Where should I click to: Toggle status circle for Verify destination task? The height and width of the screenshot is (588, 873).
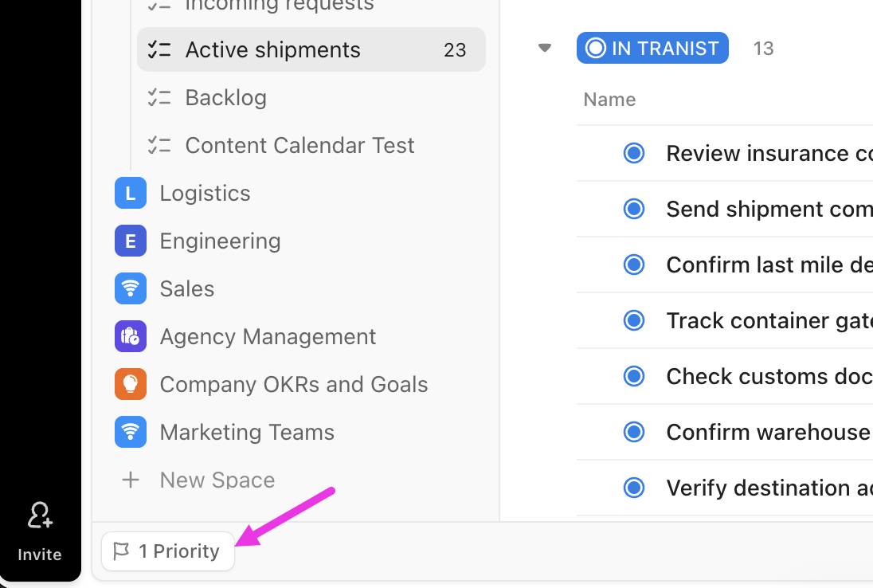pos(633,488)
